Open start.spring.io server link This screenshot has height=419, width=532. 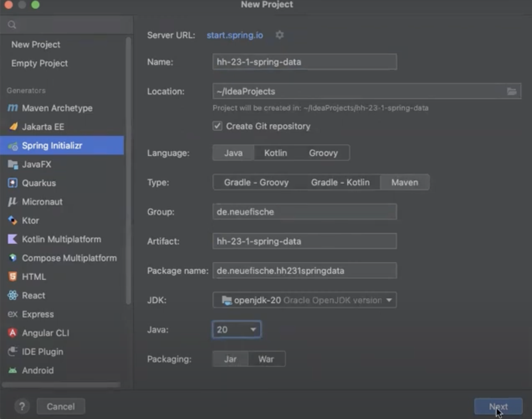point(235,35)
